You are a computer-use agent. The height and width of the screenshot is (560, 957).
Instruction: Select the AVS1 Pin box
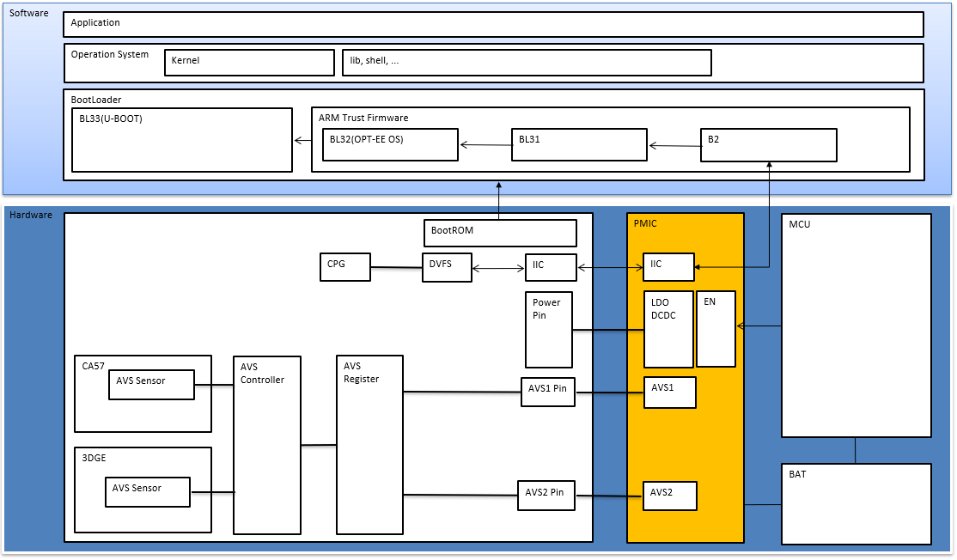pos(548,392)
